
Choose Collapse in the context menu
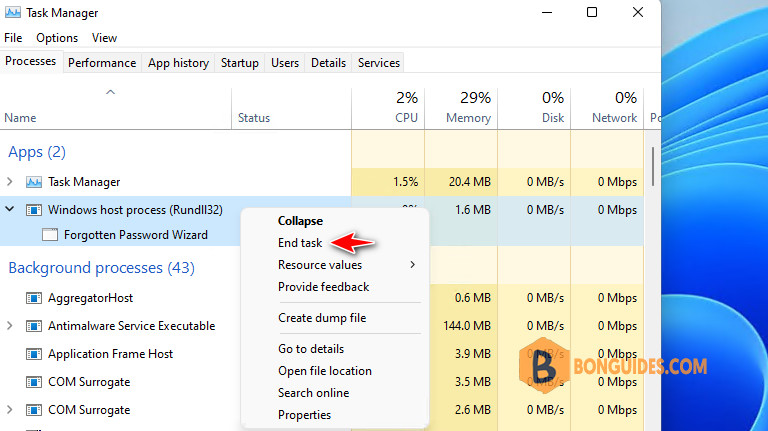pyautogui.click(x=300, y=221)
